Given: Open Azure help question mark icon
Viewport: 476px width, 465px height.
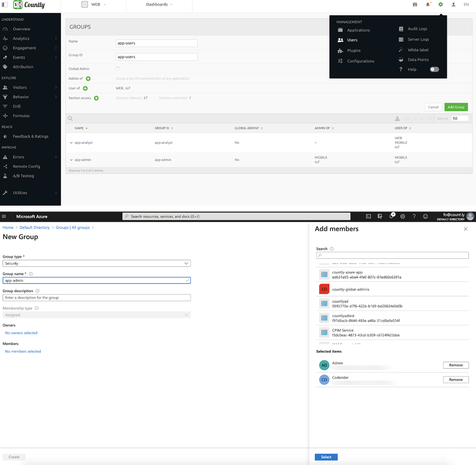Looking at the screenshot, I should click(x=414, y=216).
